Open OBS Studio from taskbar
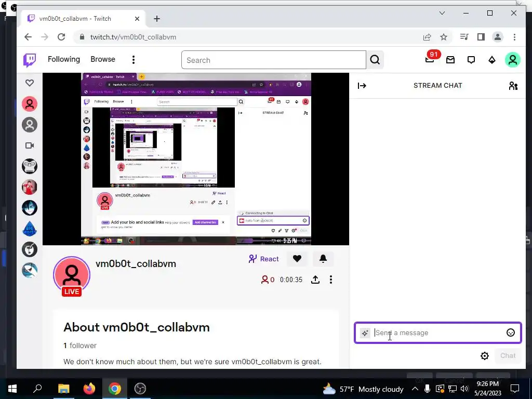This screenshot has height=399, width=532. [140, 389]
